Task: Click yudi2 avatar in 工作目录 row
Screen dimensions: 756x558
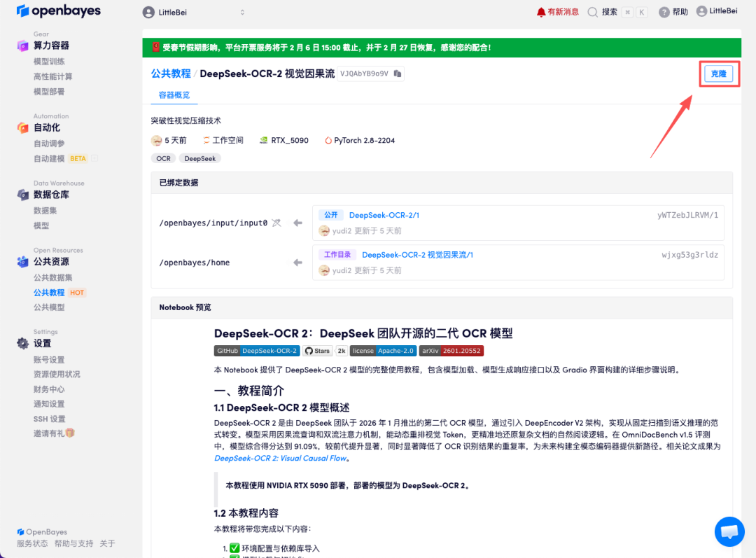Action: tap(324, 270)
